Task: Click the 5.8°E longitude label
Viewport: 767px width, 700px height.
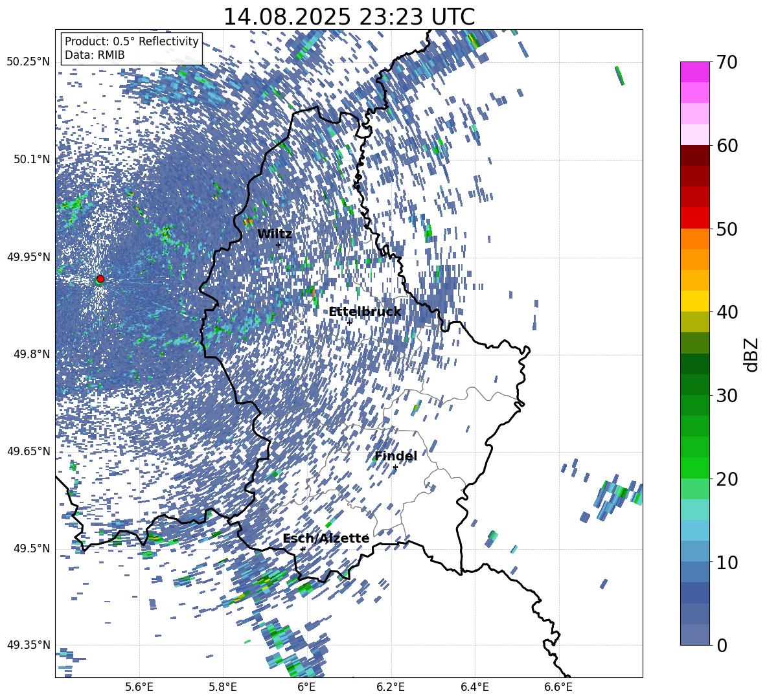Action: click(x=223, y=687)
